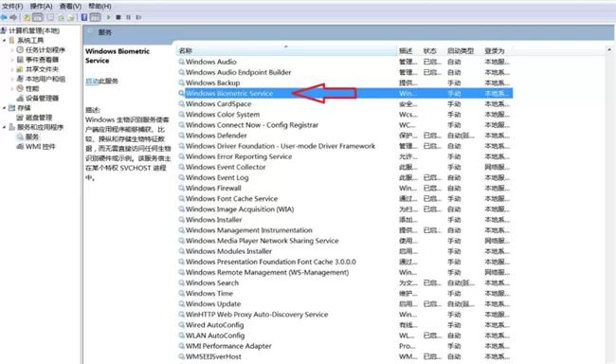
Task: Expand the 任务计划程序 tree node
Action: pos(12,50)
